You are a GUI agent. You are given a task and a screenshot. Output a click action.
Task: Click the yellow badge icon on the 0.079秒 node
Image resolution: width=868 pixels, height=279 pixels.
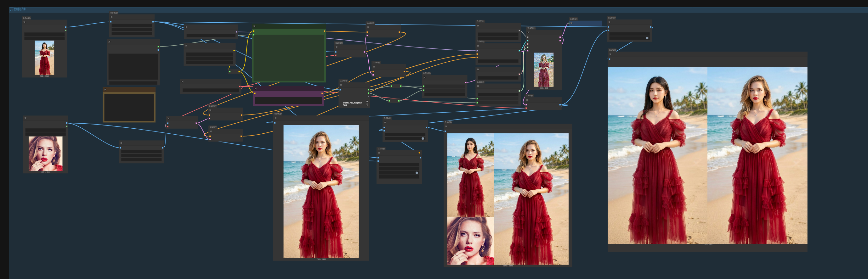click(419, 153)
